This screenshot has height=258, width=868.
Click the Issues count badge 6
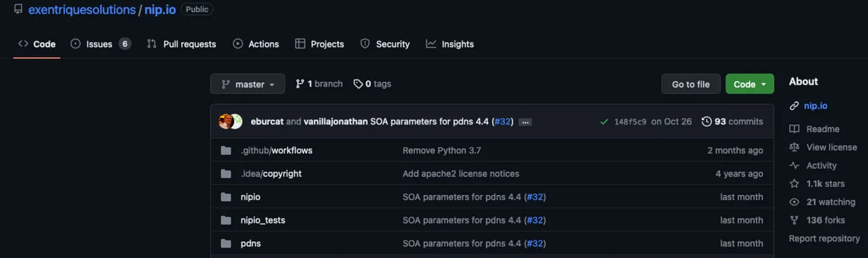(124, 44)
